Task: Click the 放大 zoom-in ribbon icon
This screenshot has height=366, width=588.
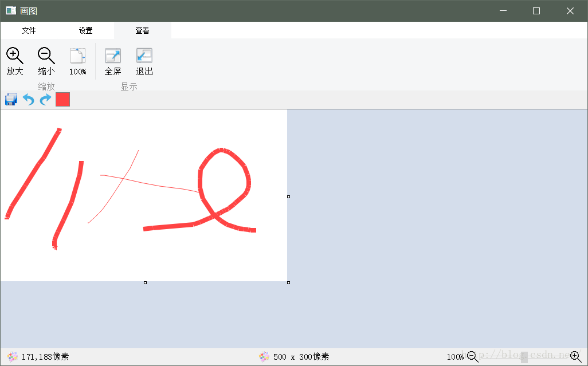Action: coord(15,56)
